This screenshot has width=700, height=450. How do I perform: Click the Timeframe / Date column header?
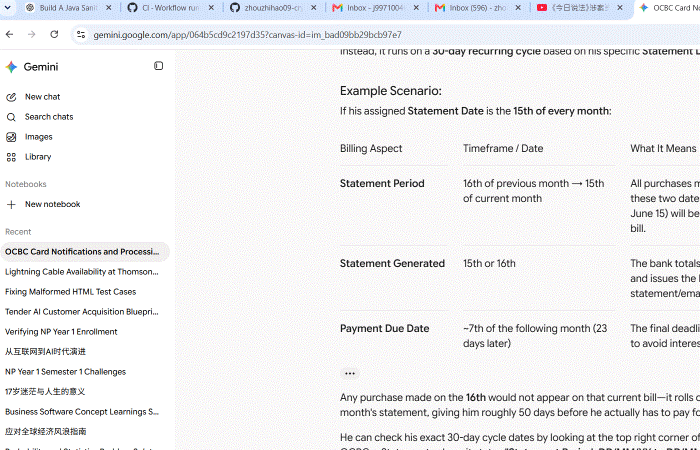tap(503, 149)
